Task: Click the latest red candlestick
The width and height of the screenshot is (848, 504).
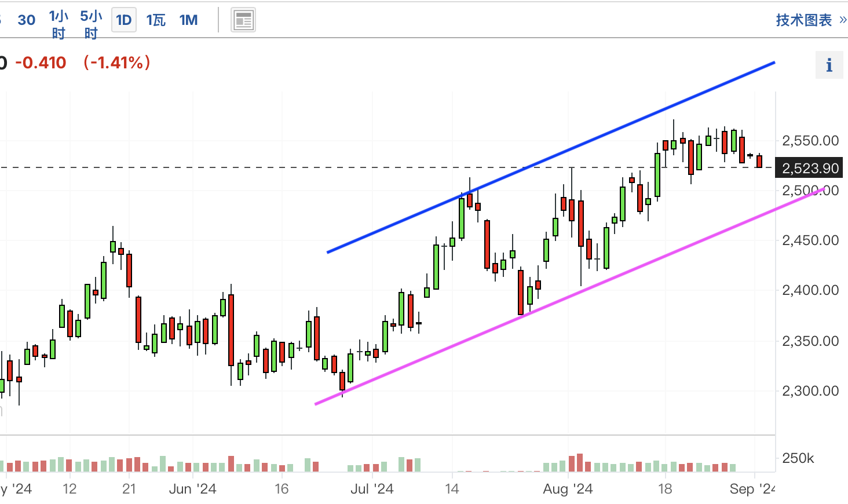Action: coord(759,161)
